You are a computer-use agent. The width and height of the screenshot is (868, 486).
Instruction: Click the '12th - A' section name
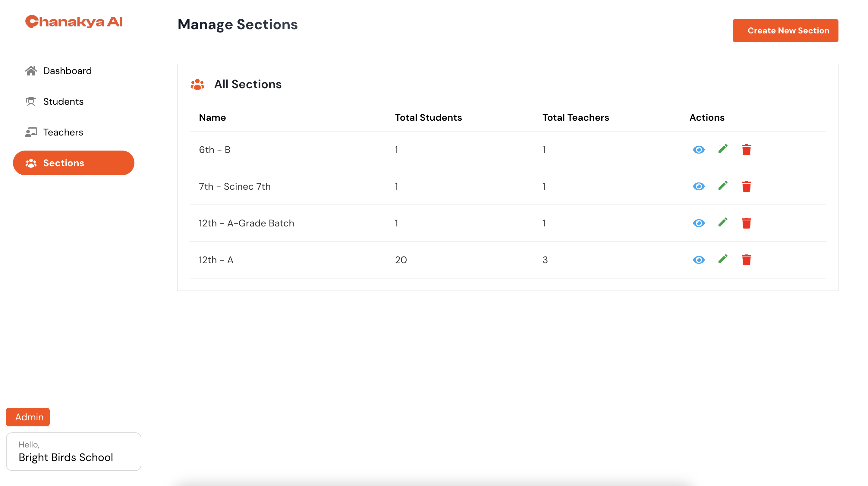pos(216,260)
